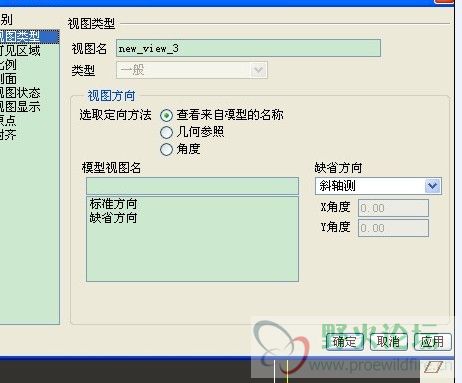
Task: Select the 比例 scale category
Action: [8, 65]
